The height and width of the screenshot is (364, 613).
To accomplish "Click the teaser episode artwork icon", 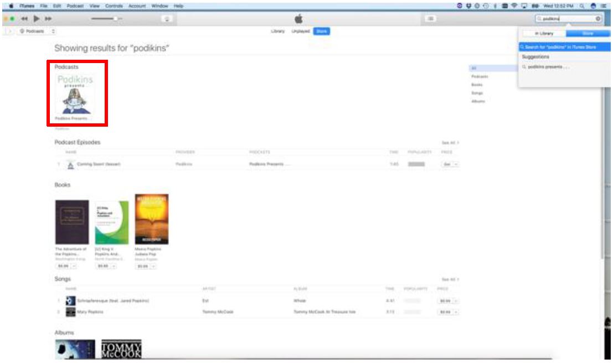I will (70, 165).
